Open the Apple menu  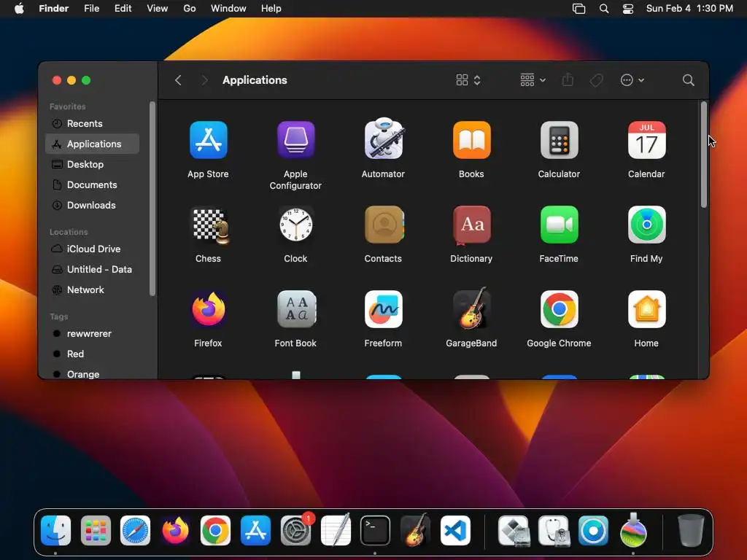[x=19, y=9]
